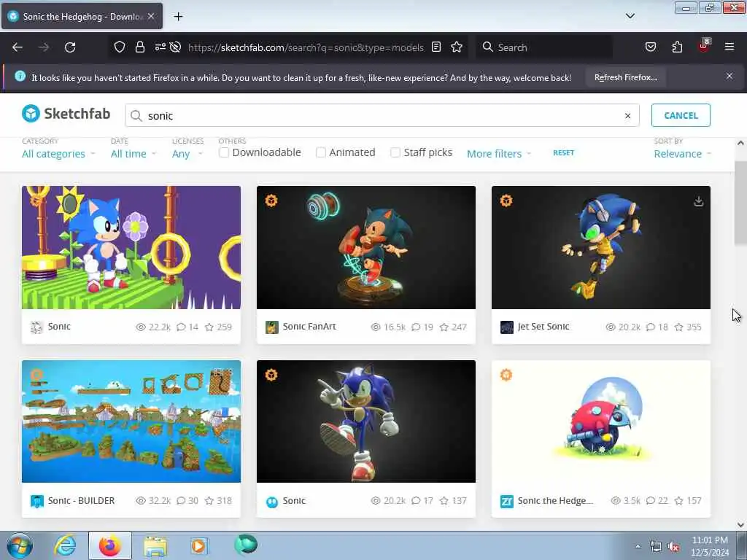Launch Internet Explorer from the taskbar
This screenshot has width=747, height=560.
pos(65,545)
